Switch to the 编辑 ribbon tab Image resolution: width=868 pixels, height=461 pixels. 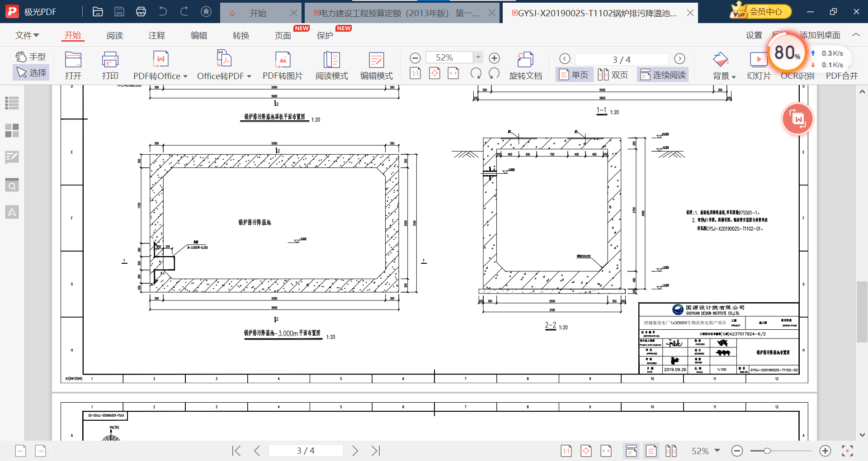click(x=199, y=35)
